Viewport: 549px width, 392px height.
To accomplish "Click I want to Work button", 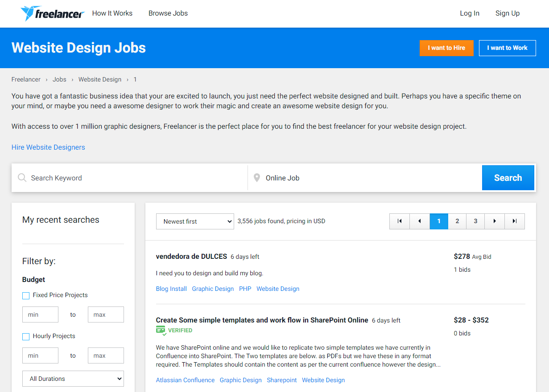I will [508, 48].
